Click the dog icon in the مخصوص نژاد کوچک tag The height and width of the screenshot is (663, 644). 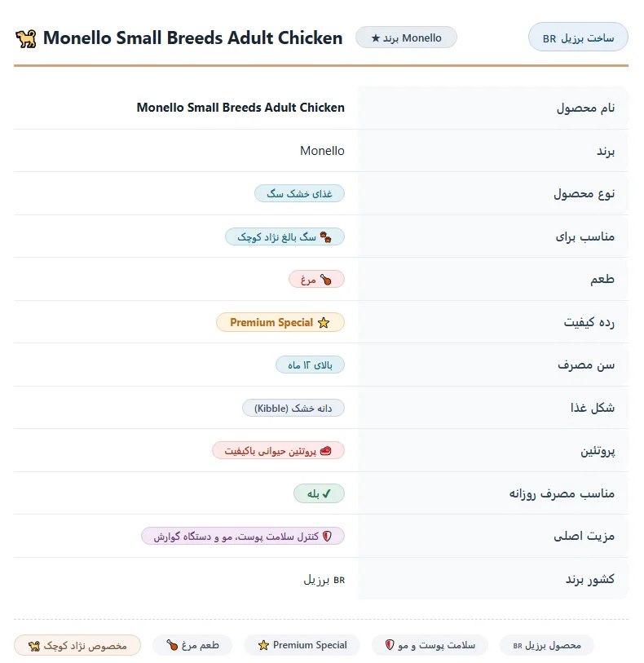tap(33, 646)
